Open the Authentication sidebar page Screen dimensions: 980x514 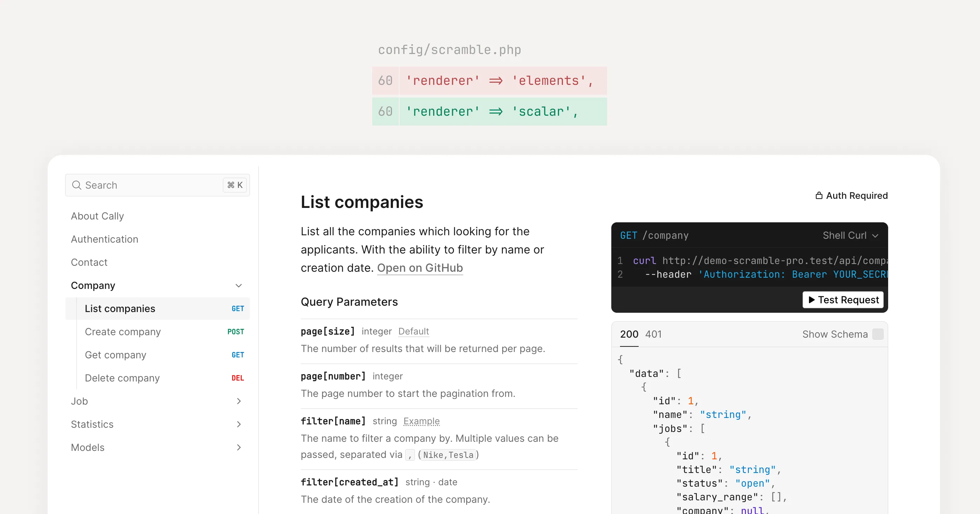[x=104, y=239]
